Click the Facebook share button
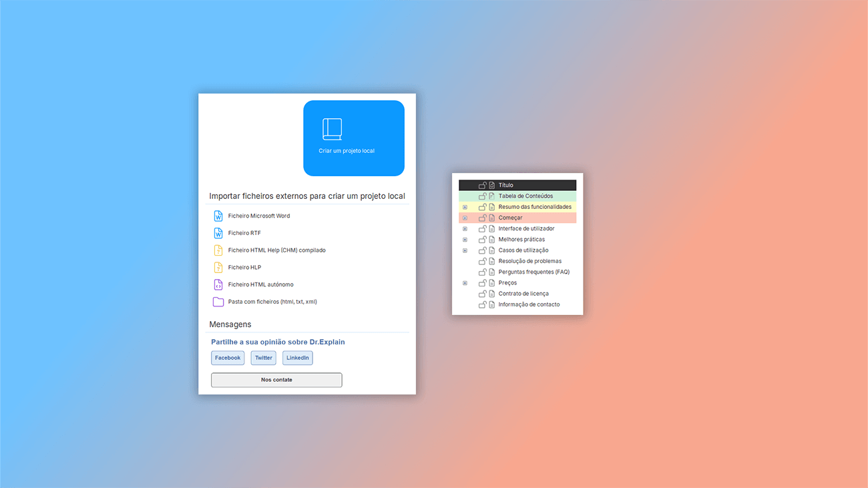This screenshot has height=488, width=868. click(x=228, y=358)
